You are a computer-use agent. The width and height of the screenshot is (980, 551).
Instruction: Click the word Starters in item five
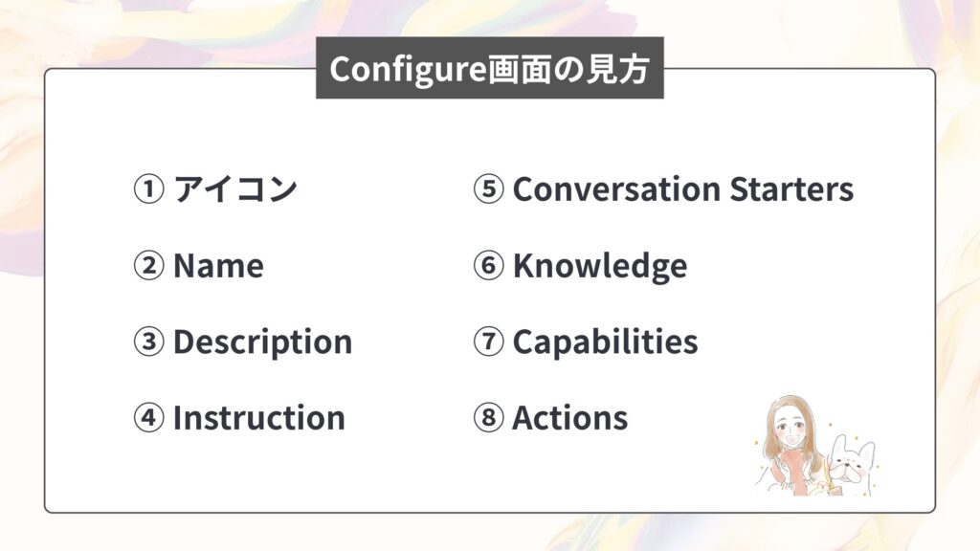point(791,189)
